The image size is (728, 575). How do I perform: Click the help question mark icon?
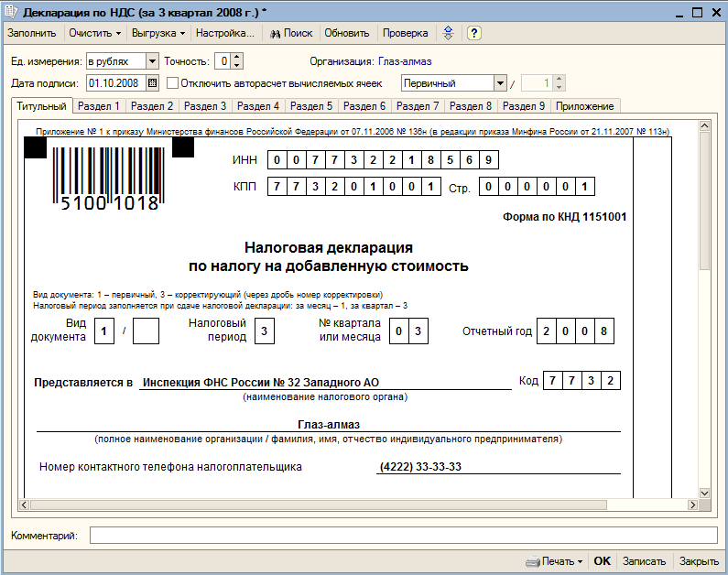pos(473,33)
